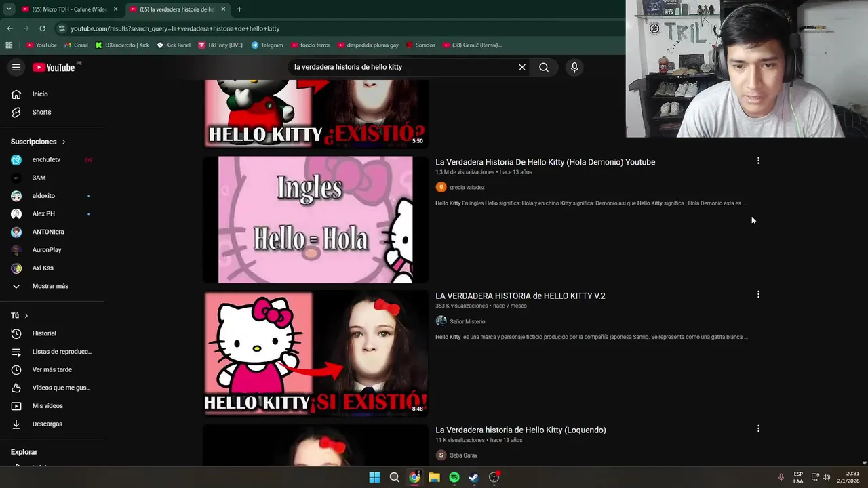Screen dimensions: 868x488
Task: Open volume control in system tray
Action: pyautogui.click(x=826, y=477)
